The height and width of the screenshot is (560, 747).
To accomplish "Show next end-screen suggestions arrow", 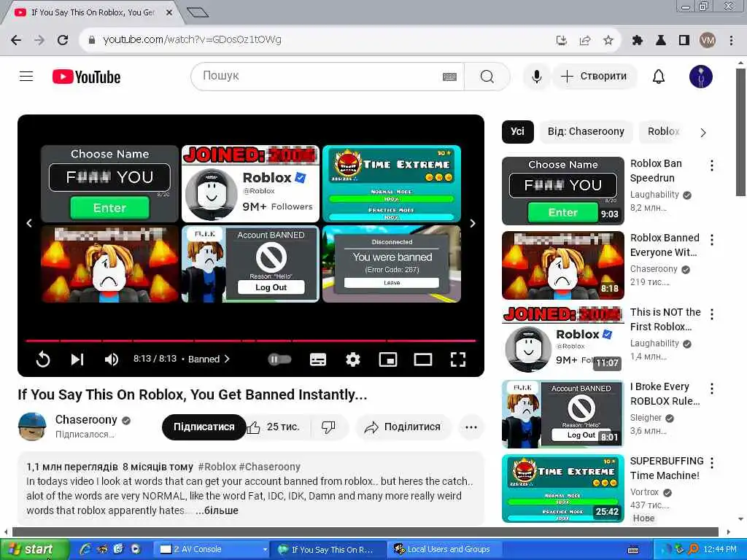I will tap(473, 223).
